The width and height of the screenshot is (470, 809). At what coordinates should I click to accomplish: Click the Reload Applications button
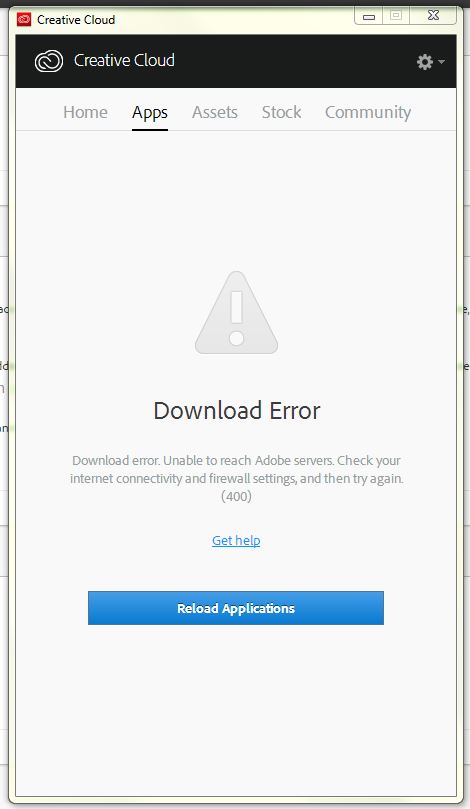236,608
